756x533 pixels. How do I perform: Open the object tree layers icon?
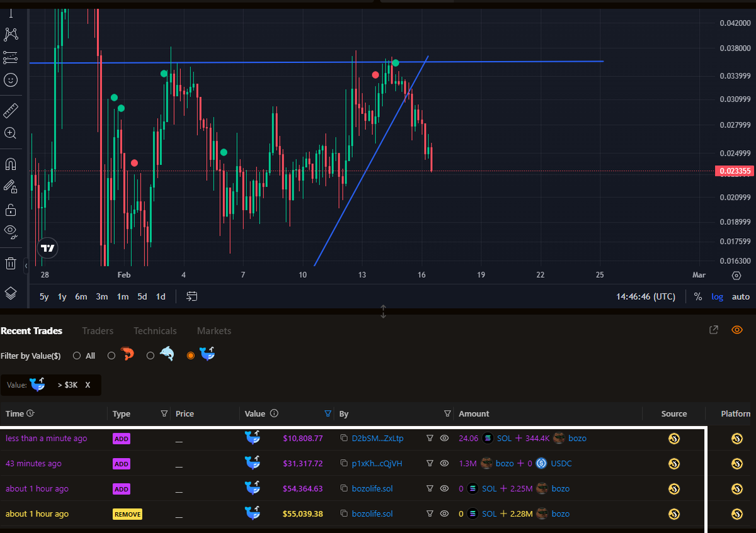coord(11,294)
